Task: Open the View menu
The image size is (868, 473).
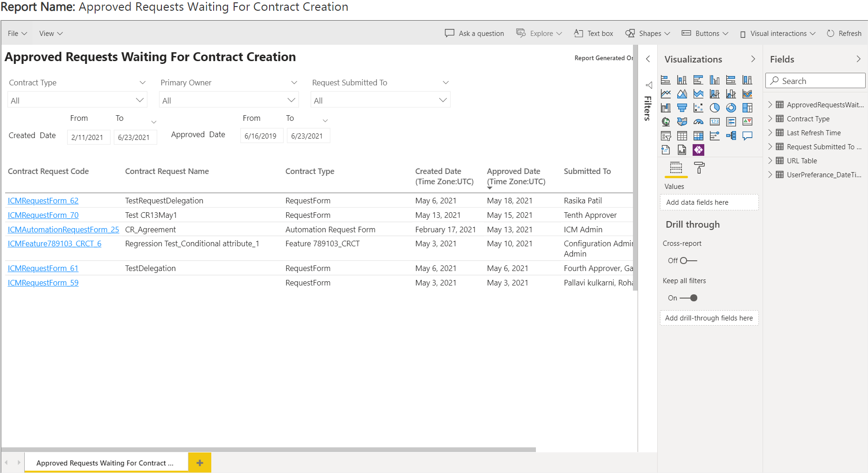Action: click(x=50, y=34)
